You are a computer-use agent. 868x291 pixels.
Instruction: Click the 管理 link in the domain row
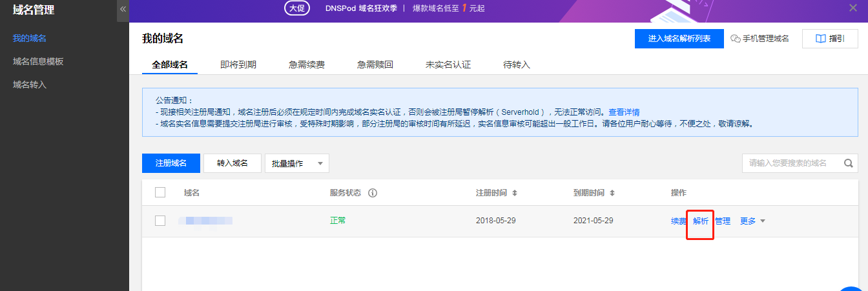723,221
